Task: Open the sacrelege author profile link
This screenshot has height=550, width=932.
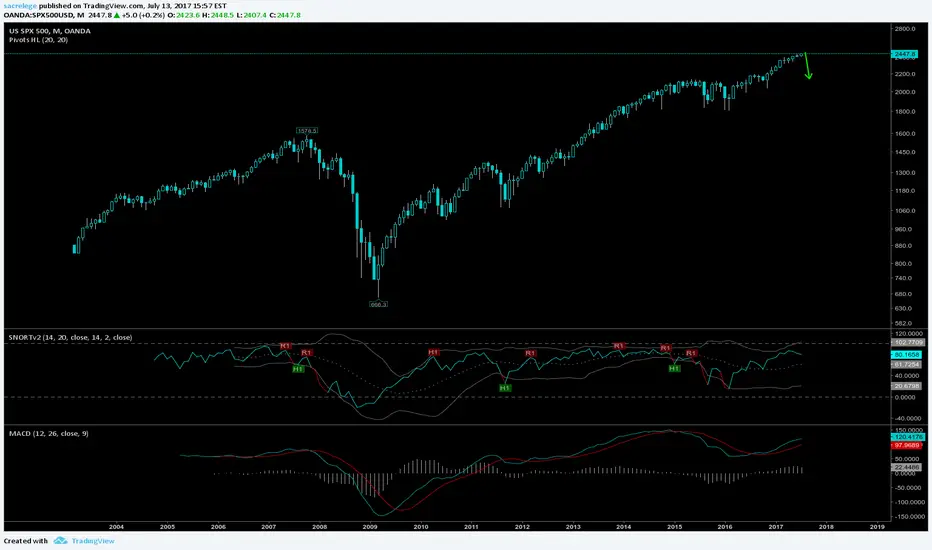Action: (x=20, y=6)
